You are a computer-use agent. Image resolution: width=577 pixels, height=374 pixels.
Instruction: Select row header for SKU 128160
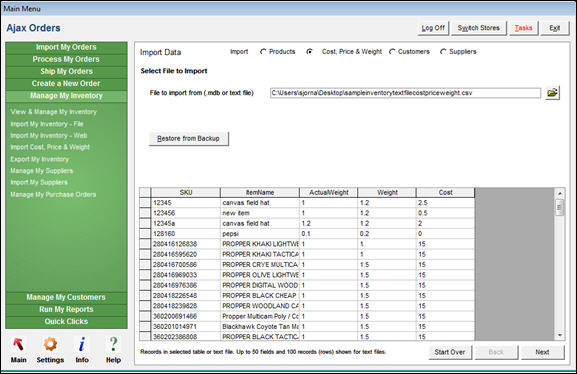point(145,234)
